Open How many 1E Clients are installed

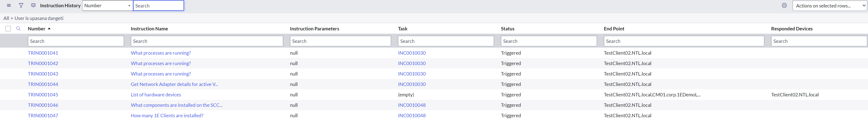click(167, 115)
